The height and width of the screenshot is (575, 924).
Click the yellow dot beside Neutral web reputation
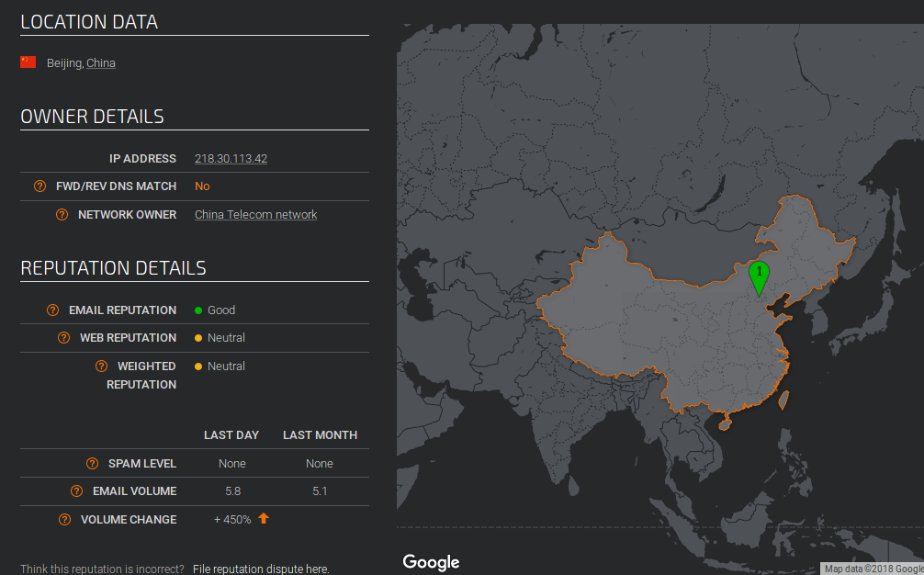tap(197, 337)
